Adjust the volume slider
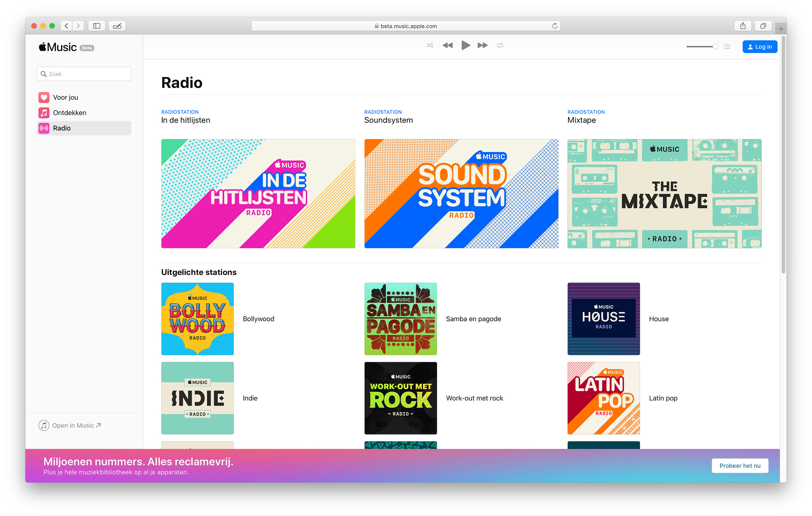The width and height of the screenshot is (812, 516). (702, 46)
